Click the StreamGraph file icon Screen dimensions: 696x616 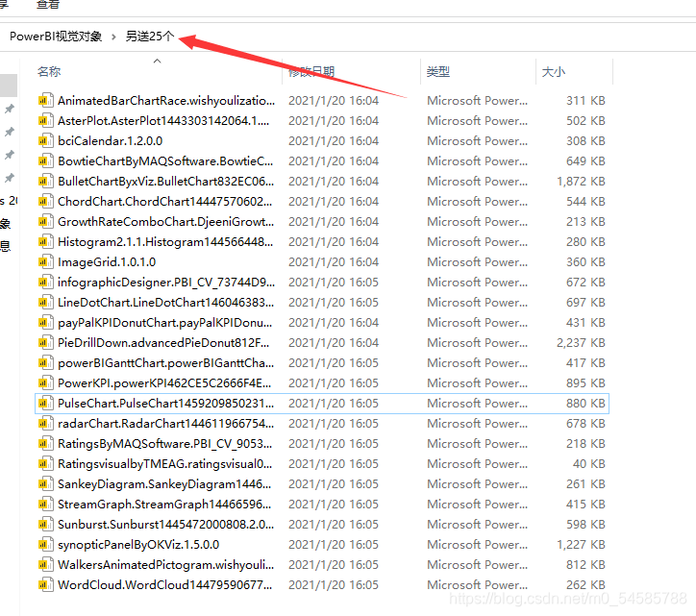(x=46, y=505)
